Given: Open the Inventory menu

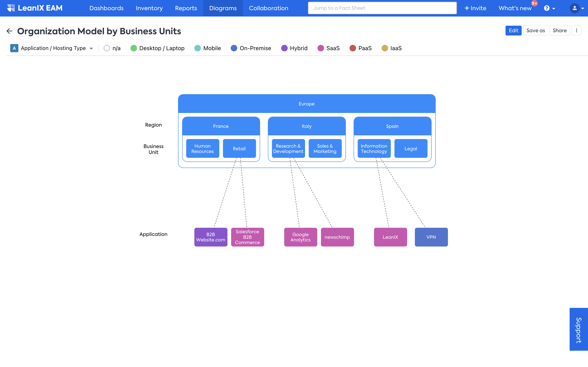Looking at the screenshot, I should pos(149,8).
